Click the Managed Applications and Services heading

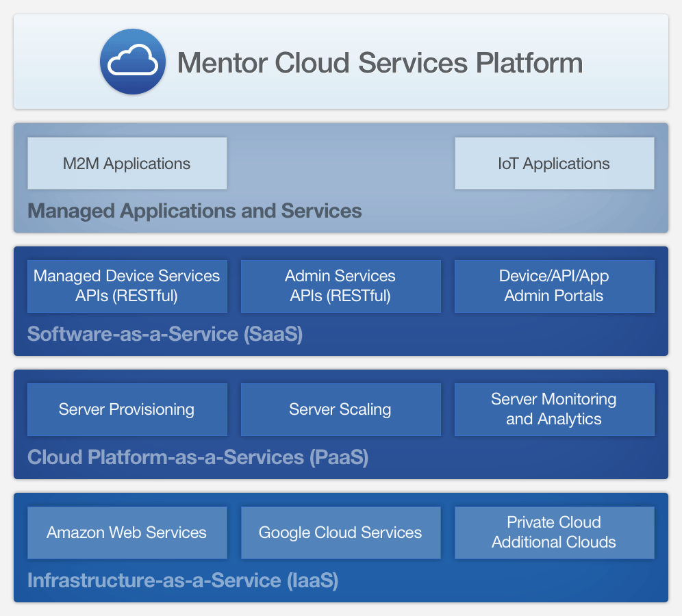(x=194, y=210)
